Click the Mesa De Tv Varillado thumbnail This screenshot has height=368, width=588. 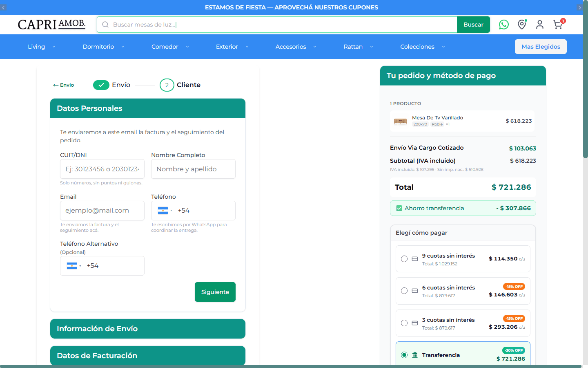(x=400, y=121)
